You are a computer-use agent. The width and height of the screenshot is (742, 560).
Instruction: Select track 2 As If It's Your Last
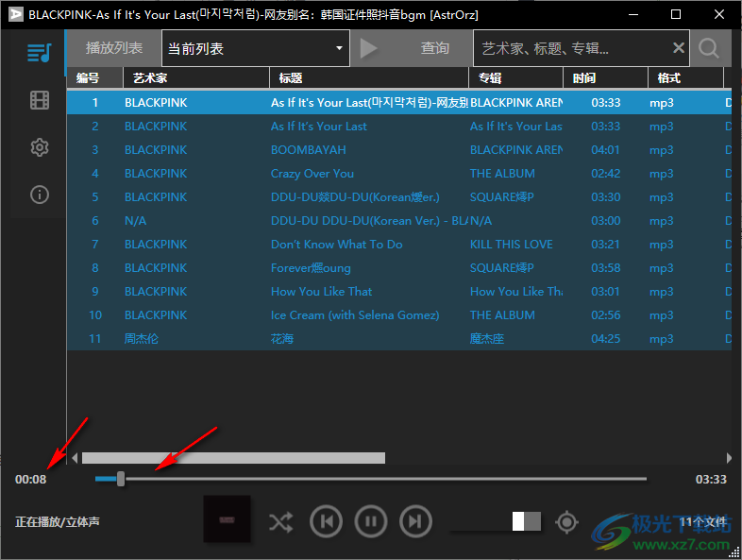(x=399, y=127)
